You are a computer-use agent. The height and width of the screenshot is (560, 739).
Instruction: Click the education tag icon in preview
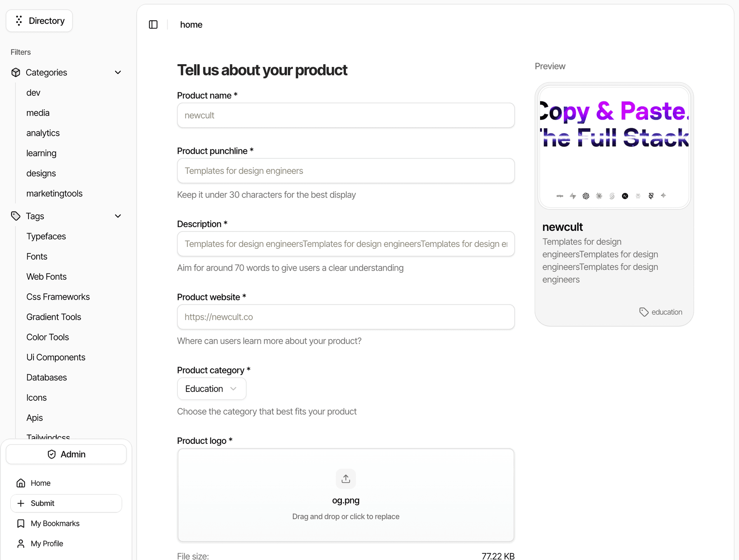[644, 312]
